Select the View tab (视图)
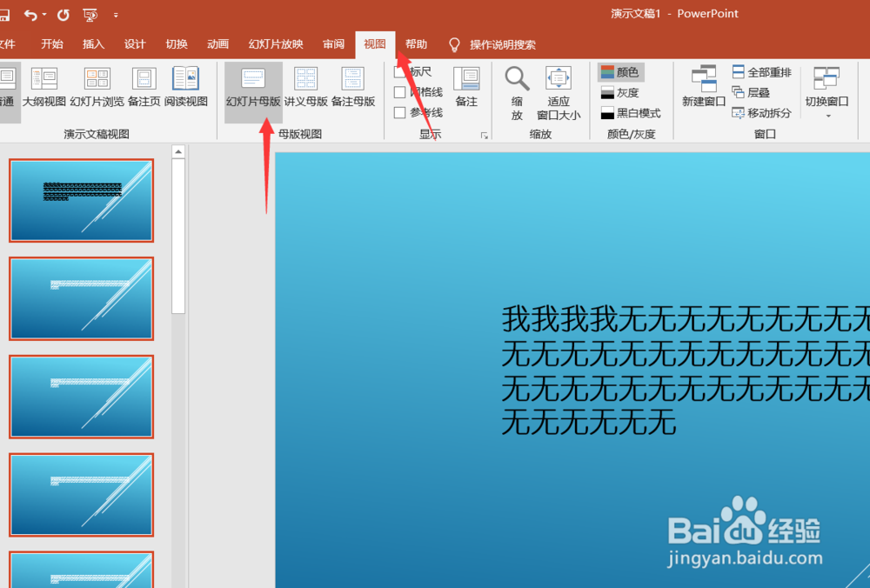Screen dimensions: 870x588 [375, 44]
